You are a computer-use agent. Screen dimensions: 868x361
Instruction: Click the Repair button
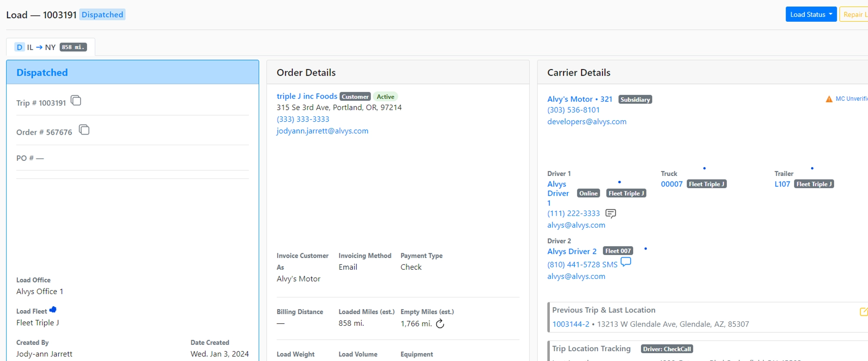pos(854,14)
